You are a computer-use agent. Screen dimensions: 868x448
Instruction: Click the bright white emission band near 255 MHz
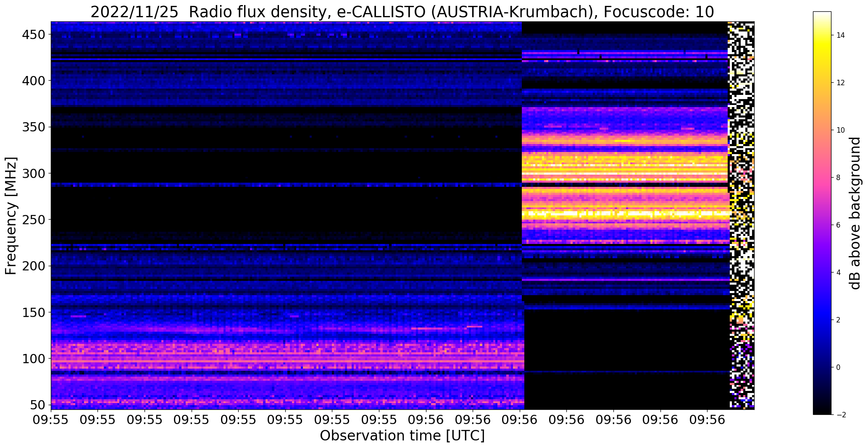click(x=625, y=214)
